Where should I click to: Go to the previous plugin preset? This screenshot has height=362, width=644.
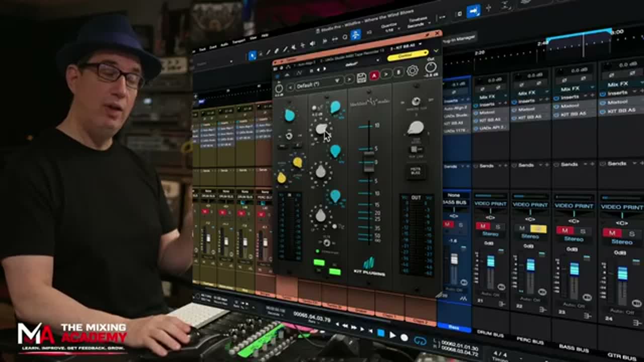(290, 87)
